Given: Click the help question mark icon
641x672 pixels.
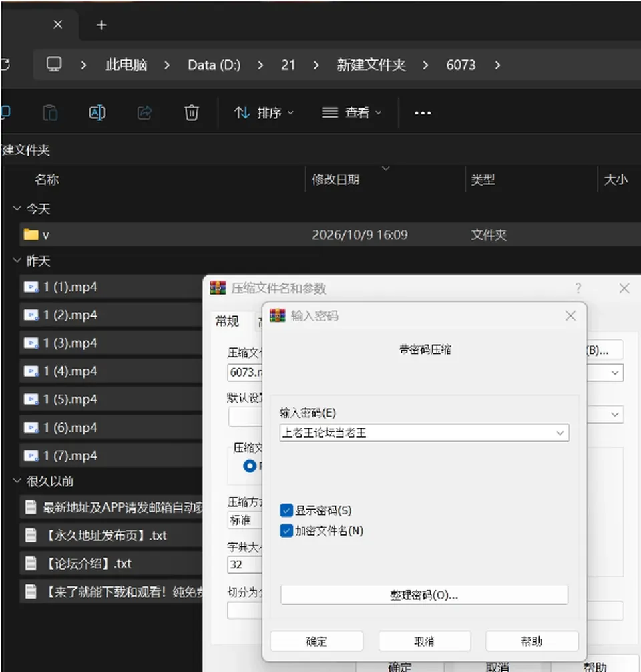Looking at the screenshot, I should [578, 288].
